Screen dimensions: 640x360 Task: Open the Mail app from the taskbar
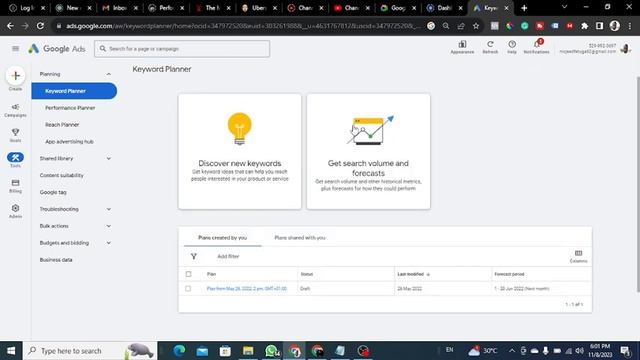(202, 351)
